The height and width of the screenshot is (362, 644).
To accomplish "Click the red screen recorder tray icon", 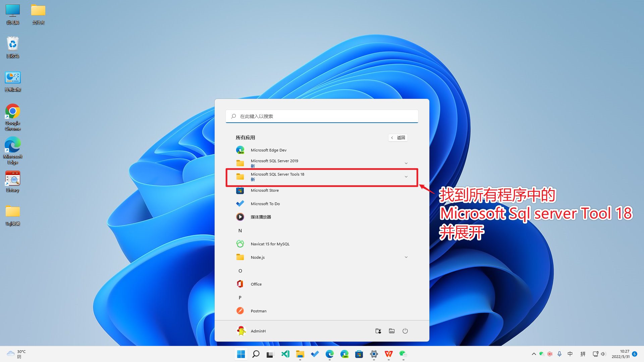I will [x=550, y=354].
